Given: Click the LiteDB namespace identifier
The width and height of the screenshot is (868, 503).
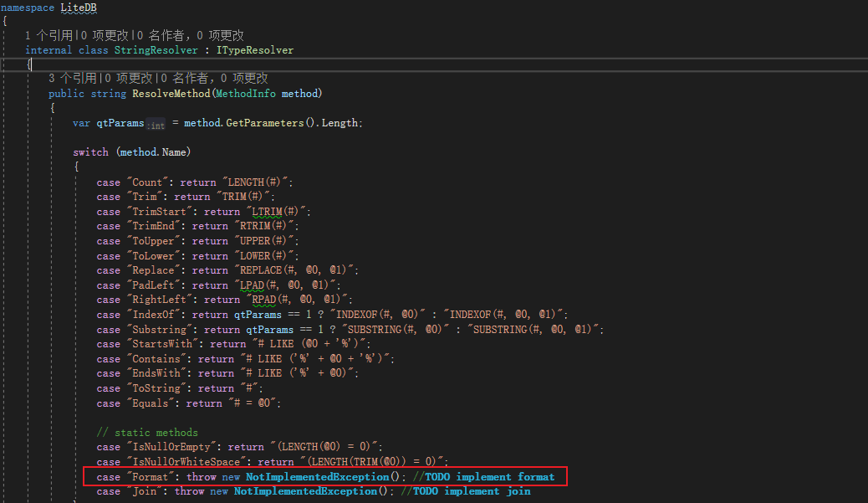Looking at the screenshot, I should 79,8.
